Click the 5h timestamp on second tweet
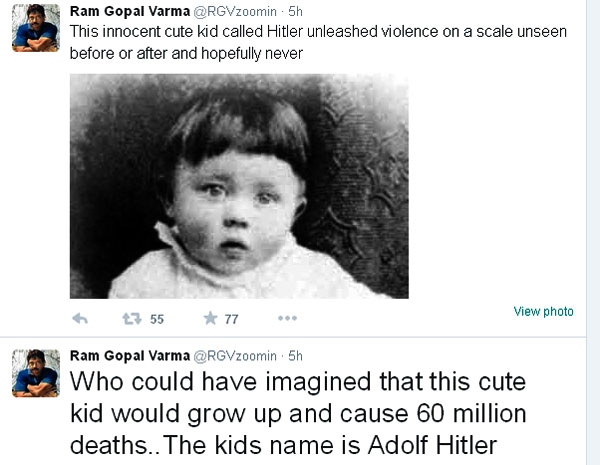Viewport: 600px width, 465px height. point(295,355)
